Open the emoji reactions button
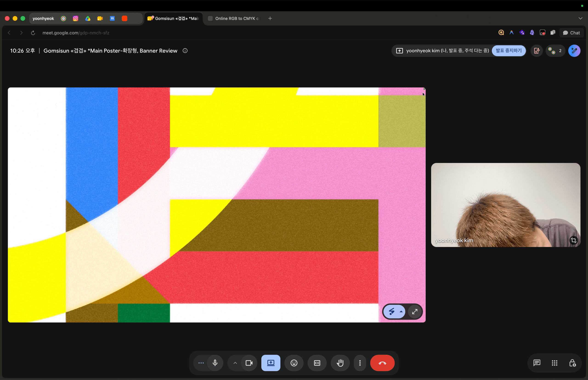Image resolution: width=588 pixels, height=380 pixels. (x=294, y=363)
